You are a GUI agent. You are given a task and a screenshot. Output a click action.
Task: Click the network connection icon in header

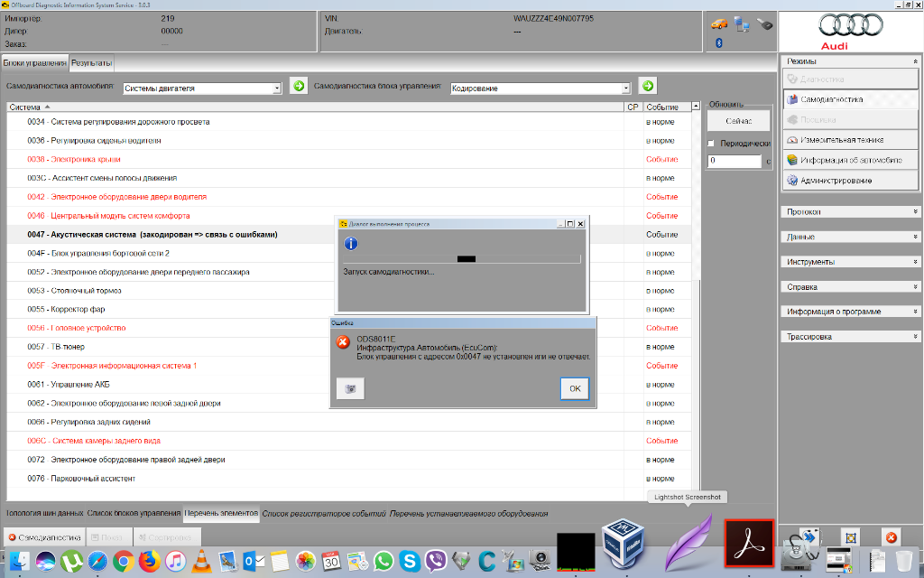pyautogui.click(x=742, y=25)
